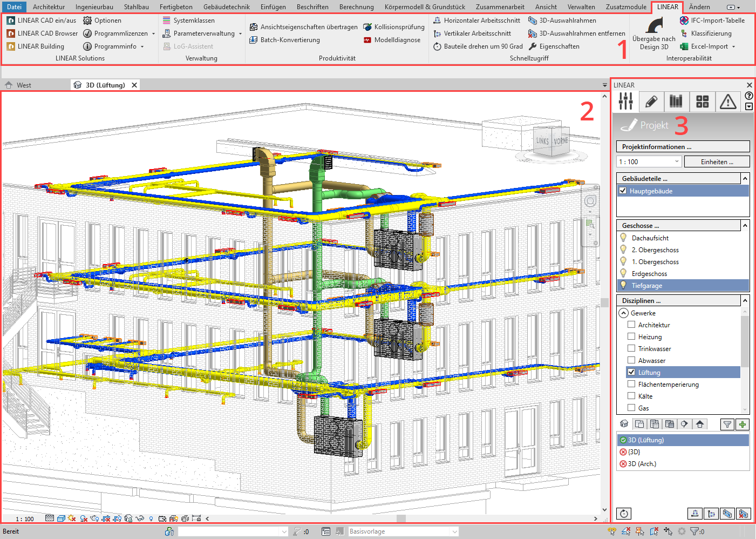Select the 3D (Arch.) view entry

[683, 464]
